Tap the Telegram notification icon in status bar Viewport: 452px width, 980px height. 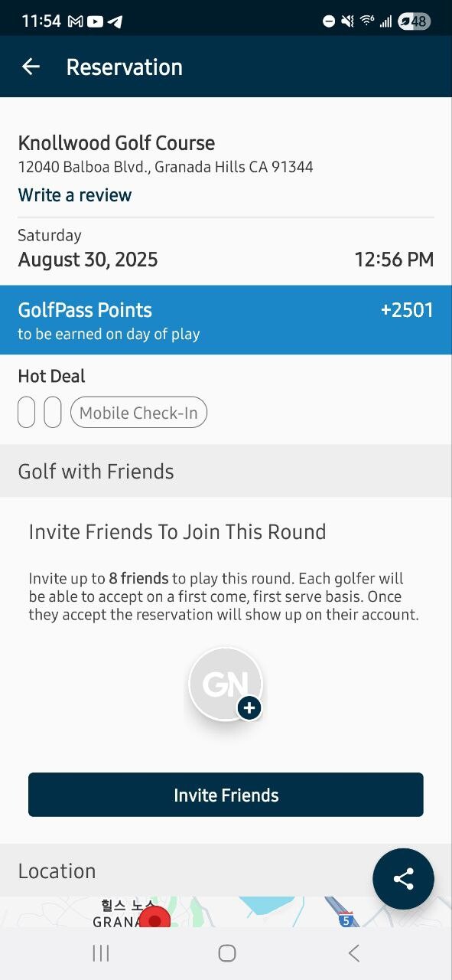pyautogui.click(x=115, y=21)
